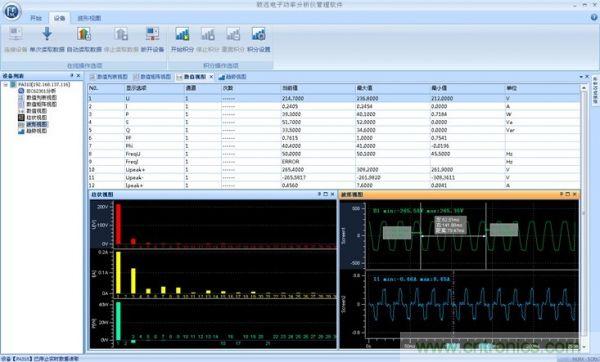
Task: Open integration settings gear-chart icon
Action: (259, 34)
